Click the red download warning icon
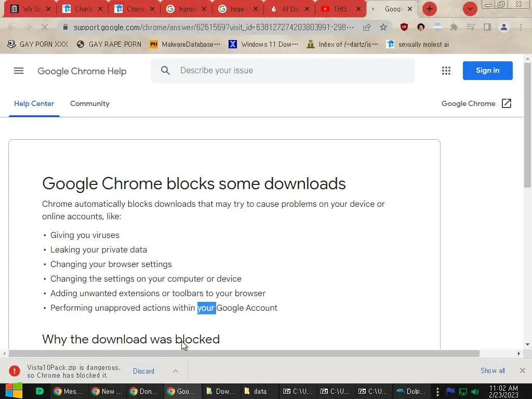Screen dimensions: 532x399 pos(14,371)
